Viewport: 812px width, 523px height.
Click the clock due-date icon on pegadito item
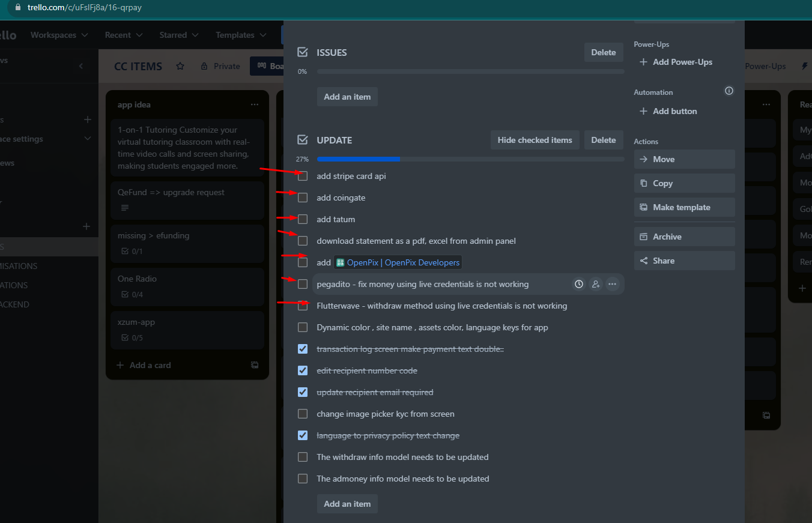578,284
